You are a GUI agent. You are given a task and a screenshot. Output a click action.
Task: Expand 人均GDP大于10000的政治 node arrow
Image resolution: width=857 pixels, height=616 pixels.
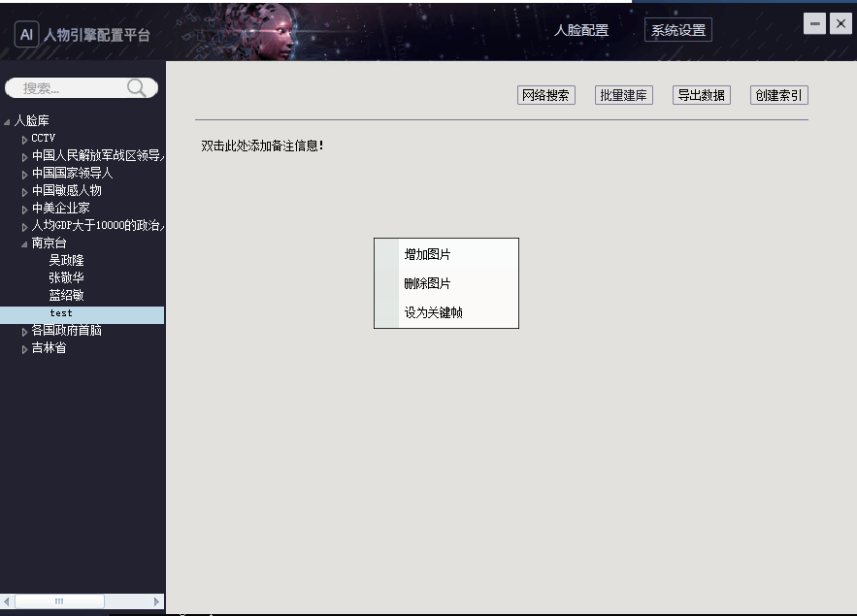(24, 227)
